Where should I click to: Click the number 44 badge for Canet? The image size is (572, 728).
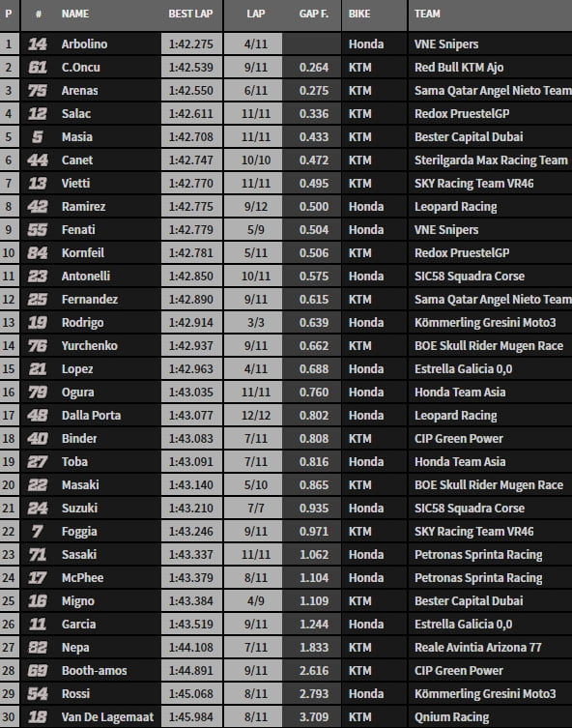[x=37, y=160]
